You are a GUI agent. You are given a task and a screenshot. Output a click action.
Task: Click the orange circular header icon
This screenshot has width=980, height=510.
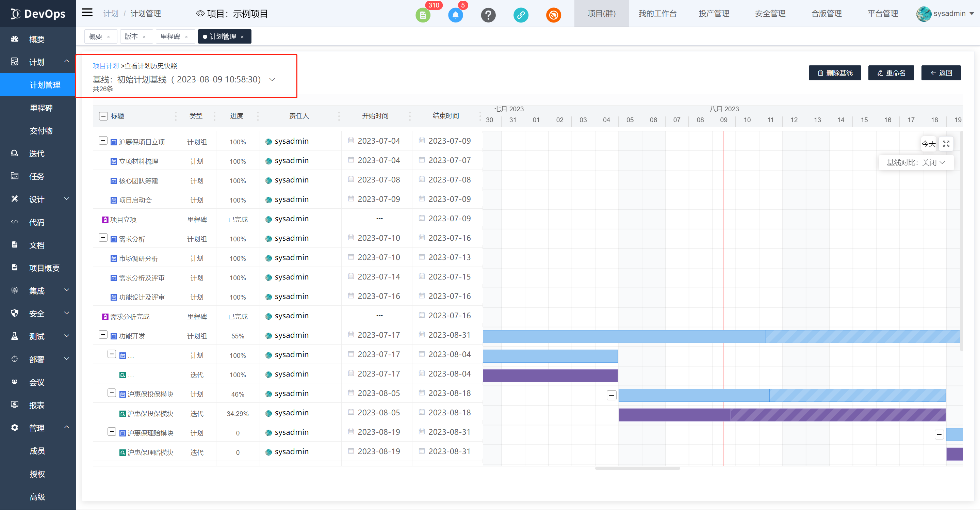pyautogui.click(x=554, y=15)
